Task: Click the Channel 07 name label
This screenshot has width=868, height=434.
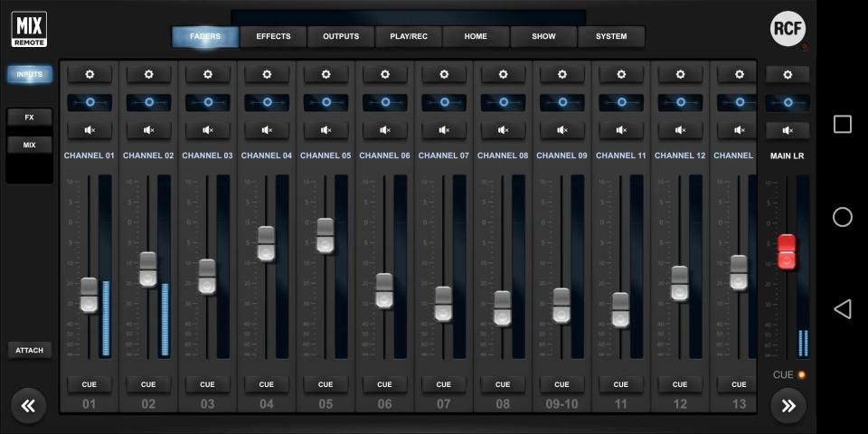Action: tap(443, 156)
